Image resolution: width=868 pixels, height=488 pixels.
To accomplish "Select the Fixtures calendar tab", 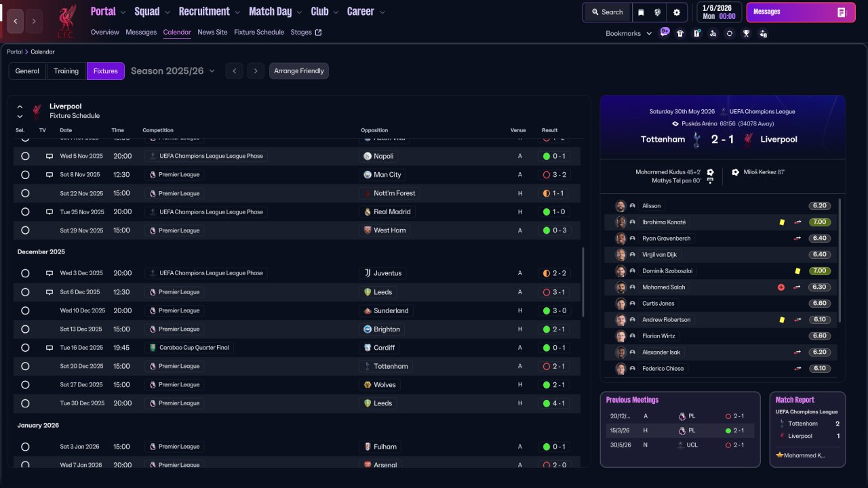I will point(106,71).
